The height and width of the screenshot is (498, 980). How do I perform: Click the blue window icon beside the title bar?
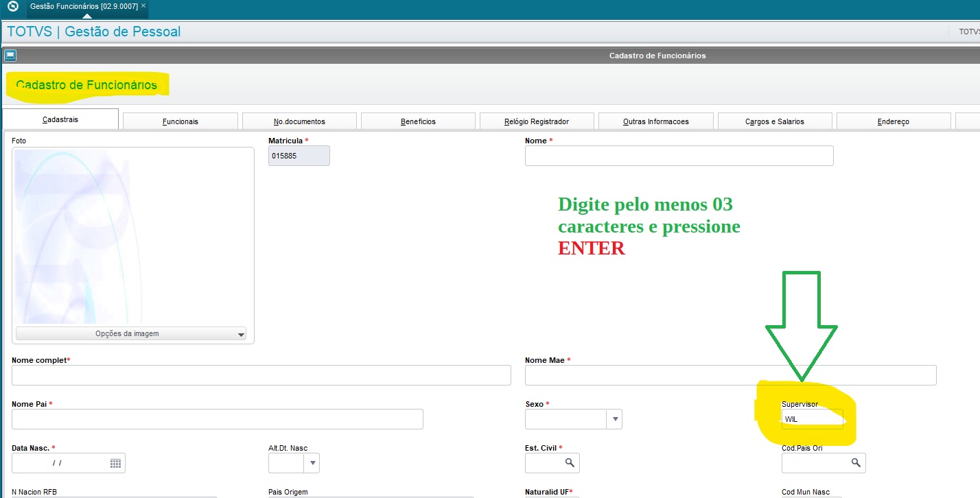coord(10,56)
